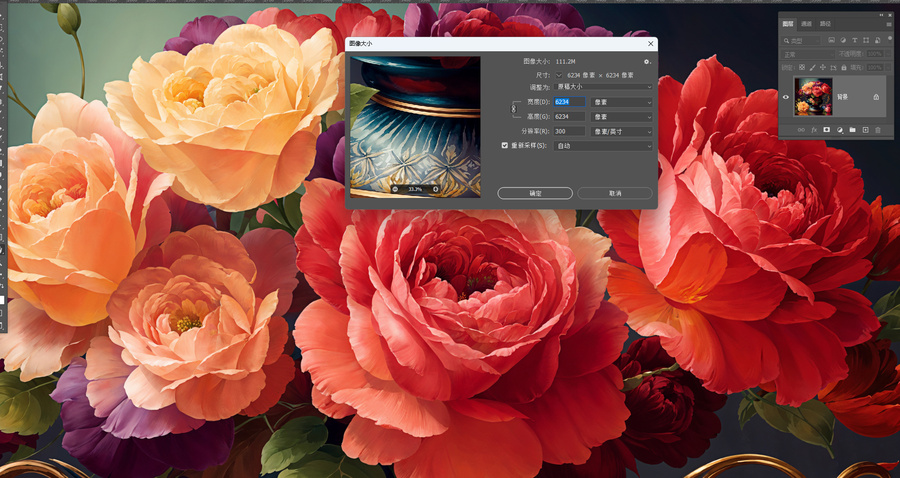The height and width of the screenshot is (478, 900).
Task: Confirm with the 确定 button
Action: [535, 193]
